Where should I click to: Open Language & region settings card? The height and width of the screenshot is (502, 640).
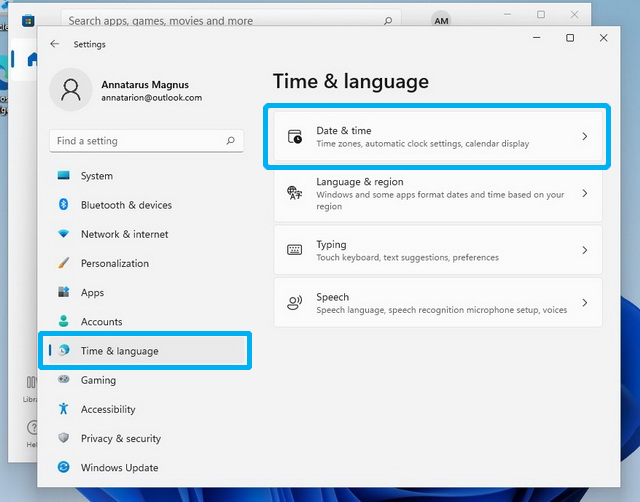pos(438,193)
